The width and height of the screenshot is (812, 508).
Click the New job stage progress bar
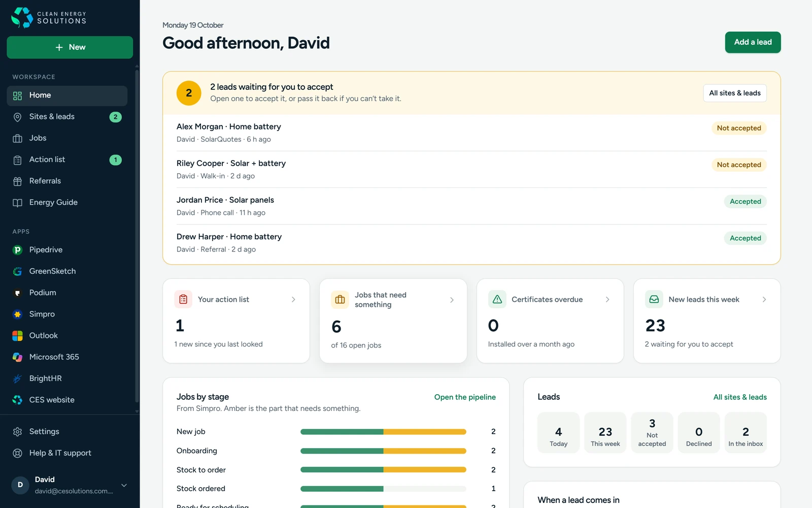coord(383,432)
